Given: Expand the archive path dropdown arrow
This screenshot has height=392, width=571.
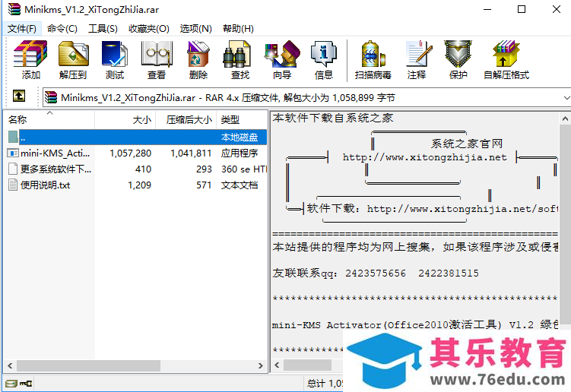Looking at the screenshot, I should (566, 97).
